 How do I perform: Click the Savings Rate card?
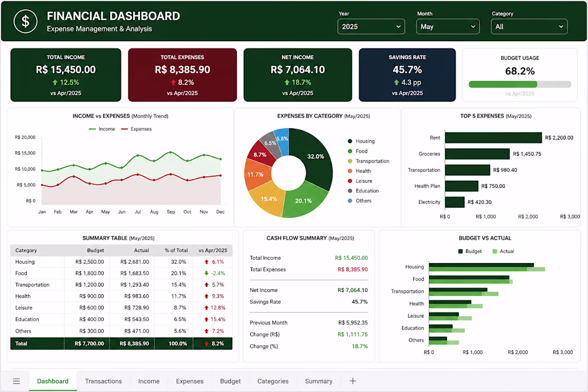click(407, 75)
